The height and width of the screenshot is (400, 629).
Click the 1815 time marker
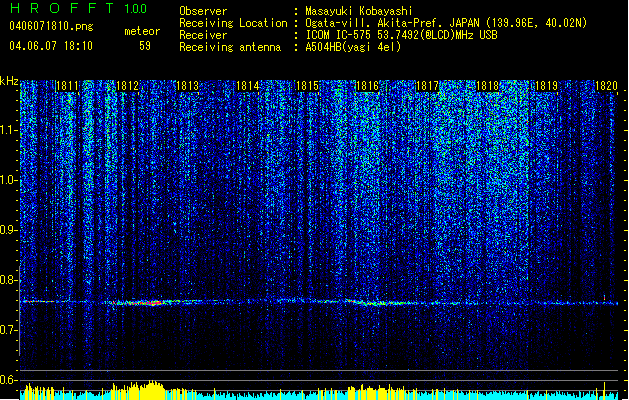click(307, 86)
